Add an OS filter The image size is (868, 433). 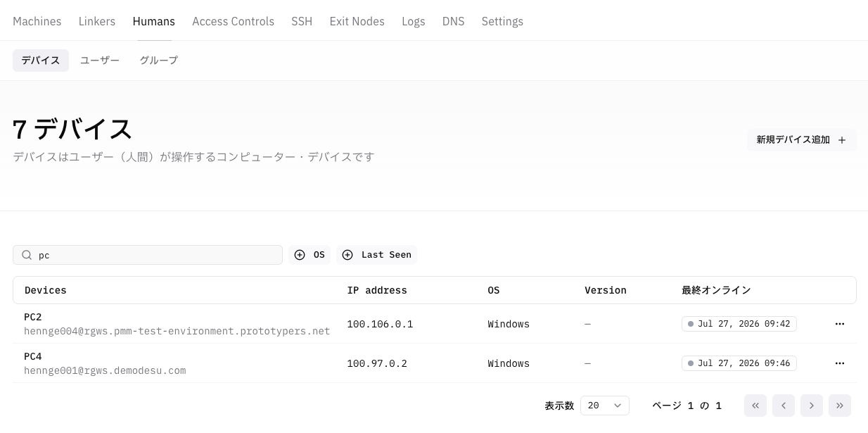tap(309, 255)
